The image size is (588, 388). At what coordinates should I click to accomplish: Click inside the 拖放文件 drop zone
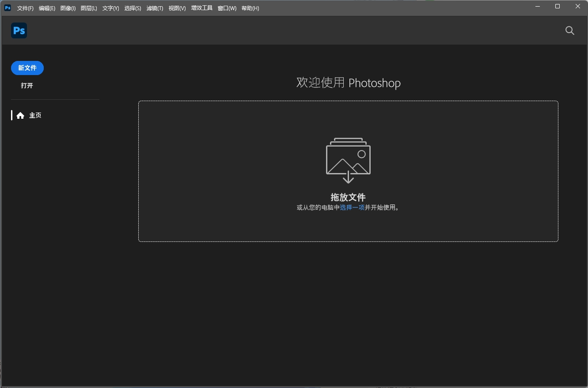point(348,171)
